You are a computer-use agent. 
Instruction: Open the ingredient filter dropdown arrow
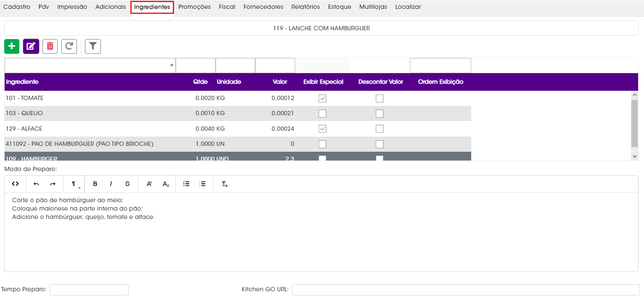pos(172,66)
